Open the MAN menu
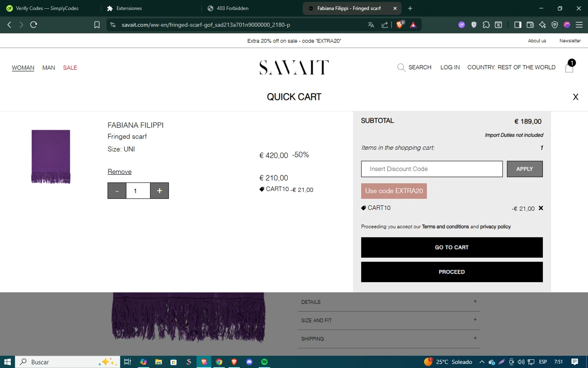 [49, 68]
